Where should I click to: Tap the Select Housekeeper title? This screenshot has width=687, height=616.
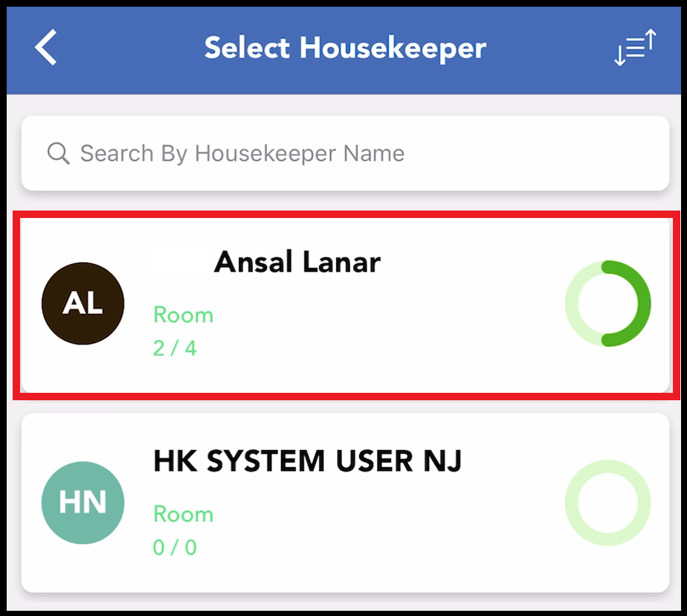343,48
